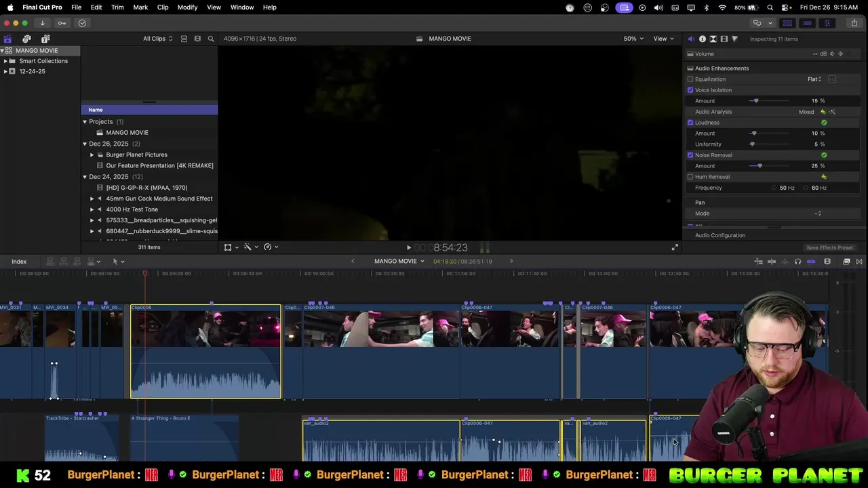The width and height of the screenshot is (868, 488).
Task: Adjust the Noise Removal Amount slider
Action: tap(759, 166)
